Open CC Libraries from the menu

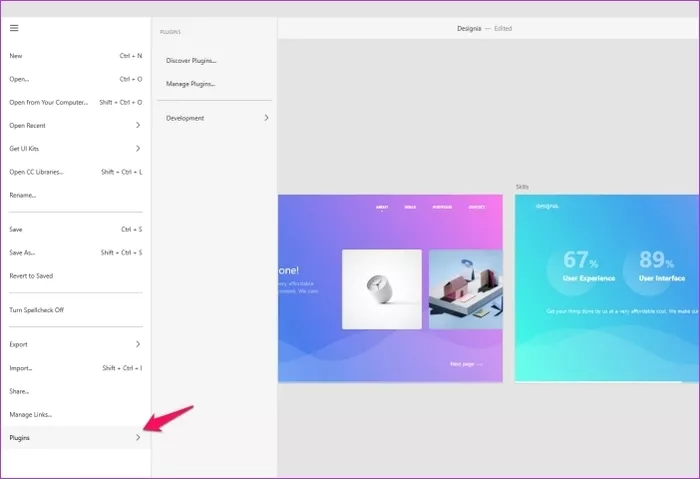pos(37,172)
